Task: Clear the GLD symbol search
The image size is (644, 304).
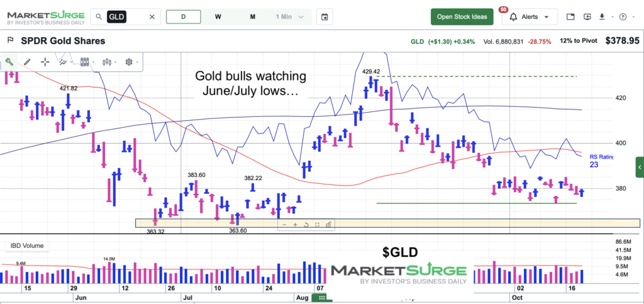Action: [152, 17]
